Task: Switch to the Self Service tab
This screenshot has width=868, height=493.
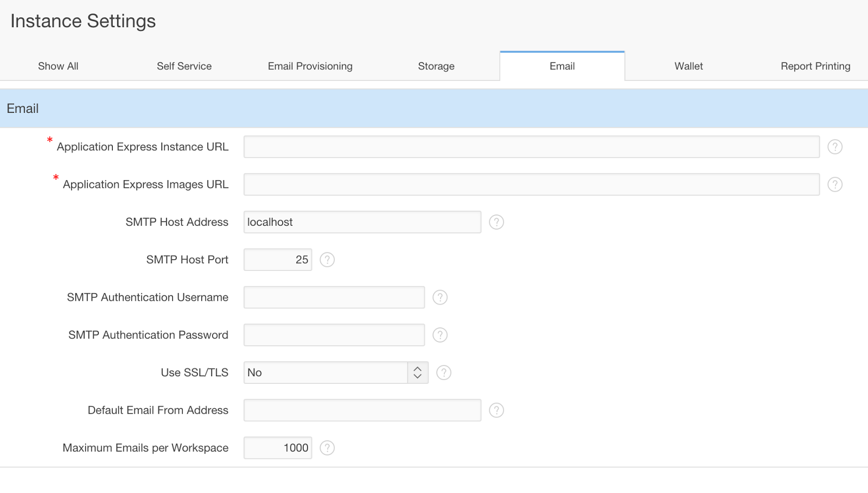Action: click(x=184, y=66)
